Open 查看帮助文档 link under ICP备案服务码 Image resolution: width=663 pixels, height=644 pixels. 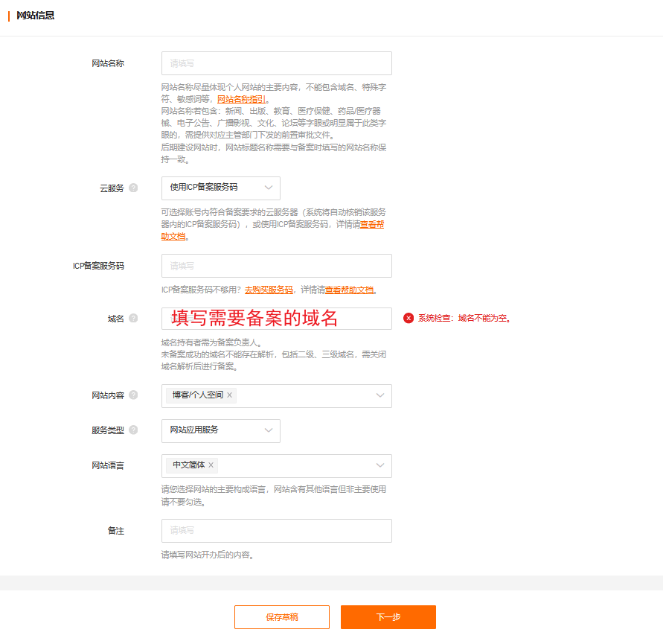pos(349,290)
